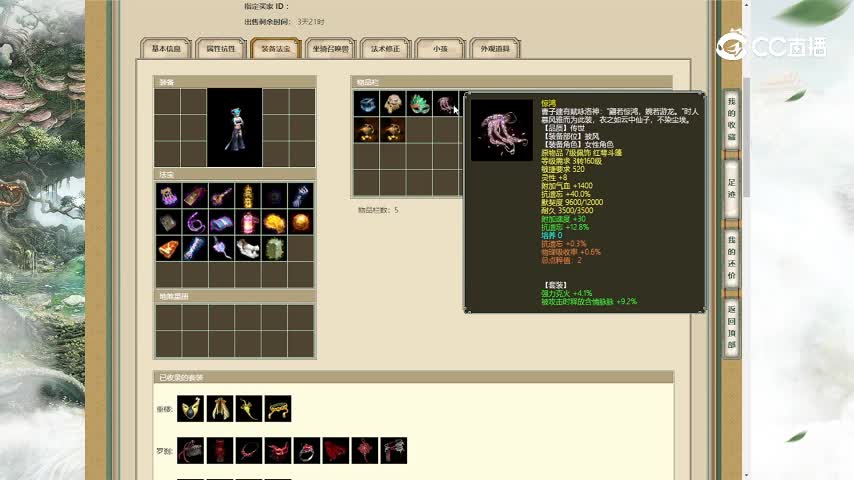Viewport: 854px width, 480px height.
Task: Select the golden flaming pagoda talisman
Action: tap(248, 196)
